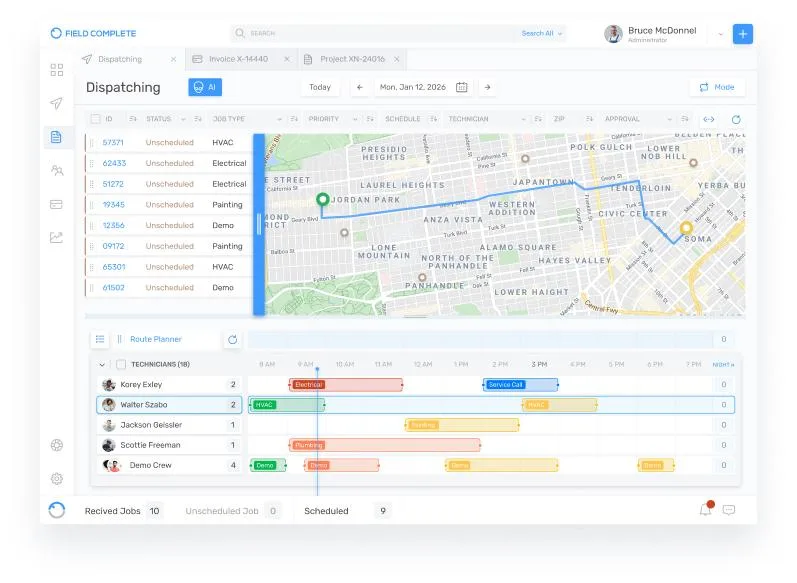Switch to the Invoice X-14440 tab

point(238,59)
